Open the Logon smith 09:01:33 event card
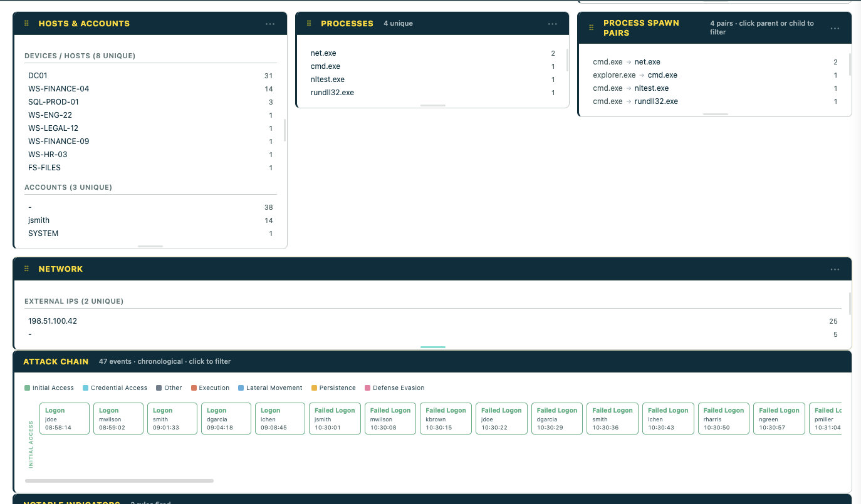861x504 pixels. [172, 418]
